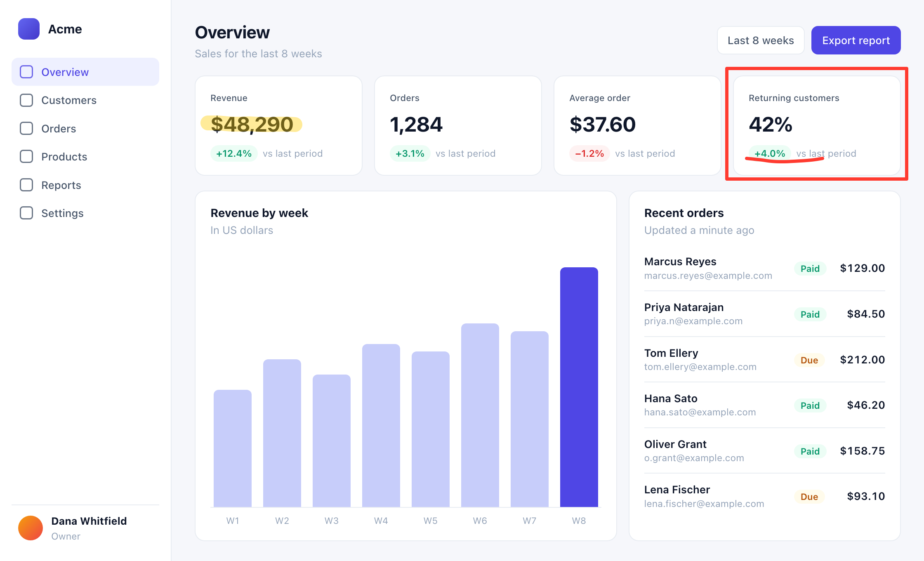Click the W1 revenue bar
The width and height of the screenshot is (924, 561).
[x=233, y=448]
